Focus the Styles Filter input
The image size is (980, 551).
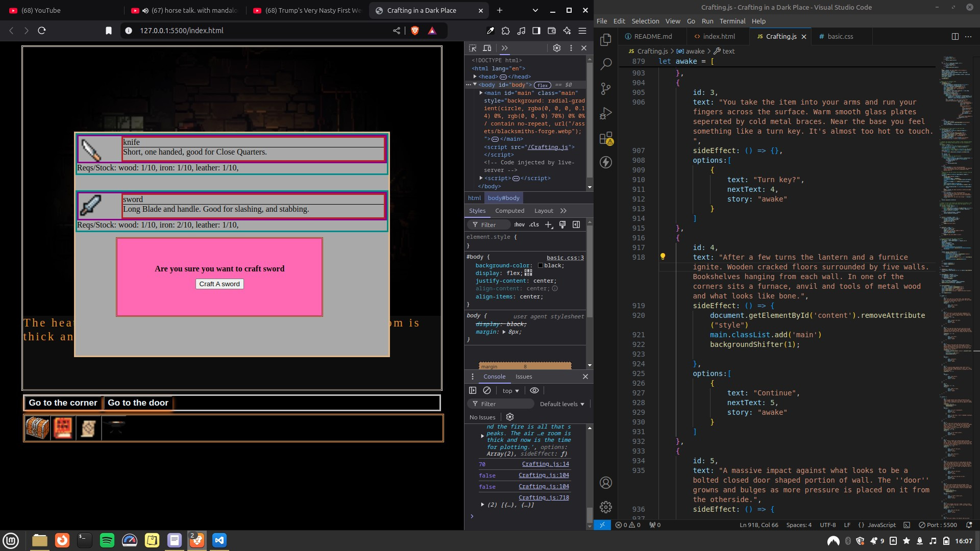(x=488, y=224)
